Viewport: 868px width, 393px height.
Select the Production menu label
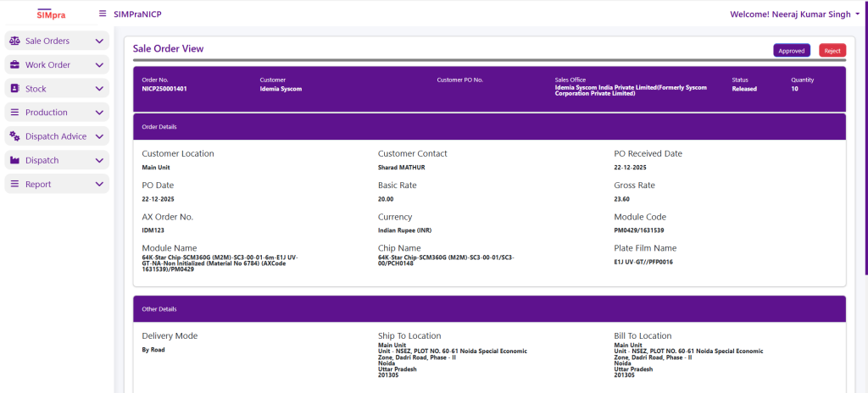(47, 113)
